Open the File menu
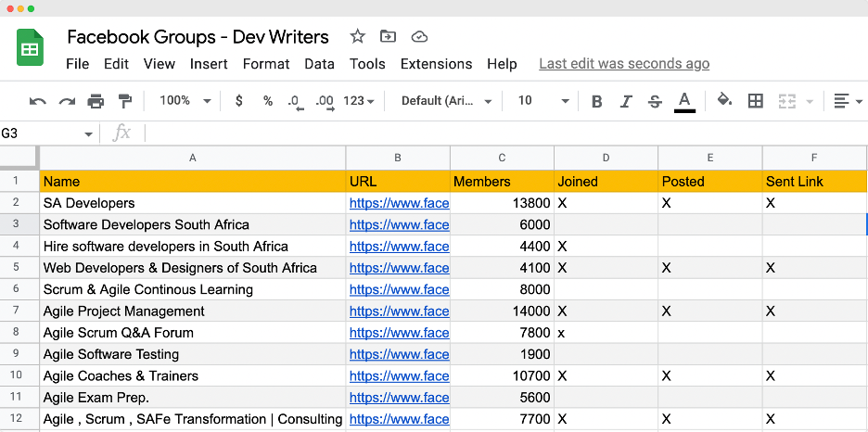 78,64
